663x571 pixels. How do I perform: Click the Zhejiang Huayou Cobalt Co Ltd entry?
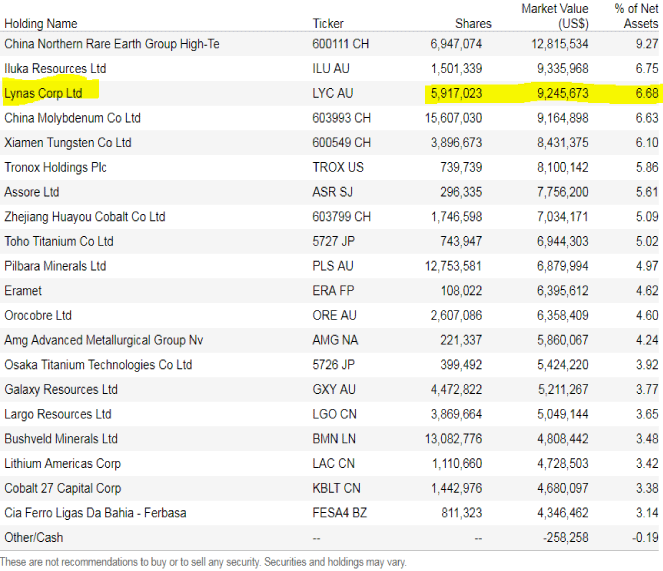pos(85,216)
